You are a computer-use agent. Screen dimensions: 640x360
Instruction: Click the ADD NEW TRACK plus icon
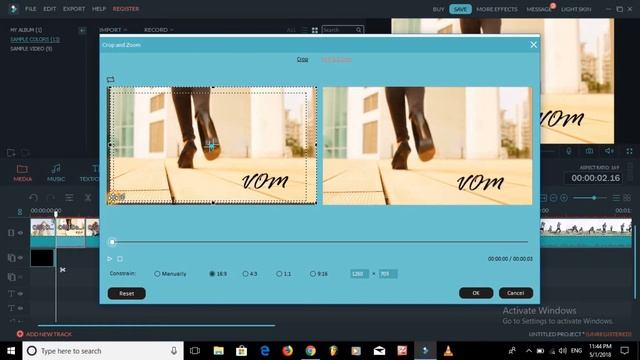[20, 334]
